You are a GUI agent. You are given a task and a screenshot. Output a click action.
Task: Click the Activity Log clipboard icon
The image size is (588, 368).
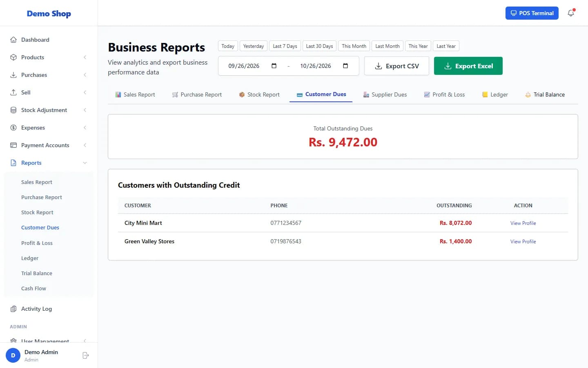[13, 309]
